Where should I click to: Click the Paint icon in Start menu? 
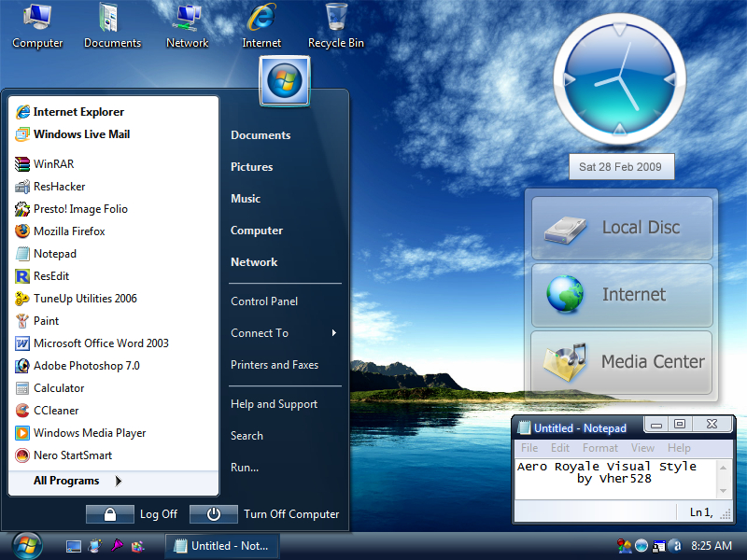(x=22, y=320)
